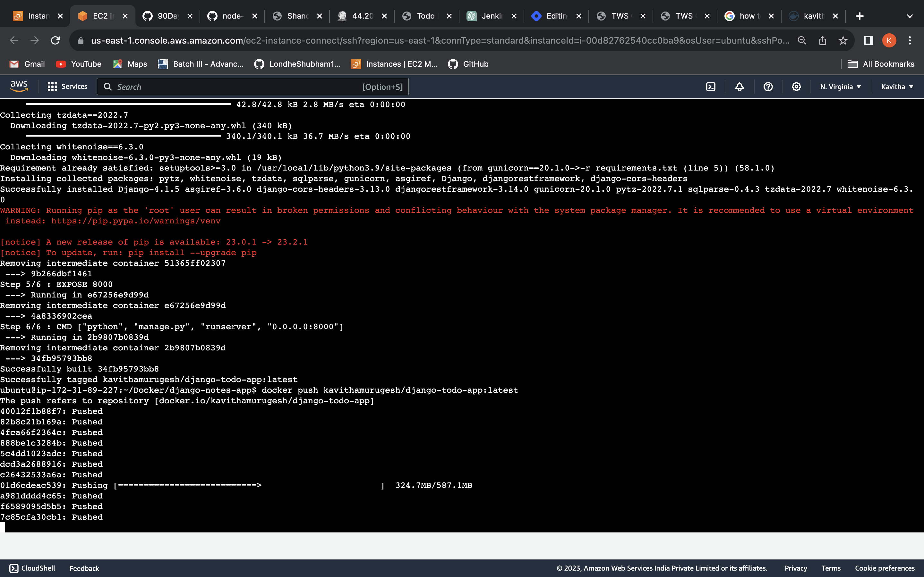Viewport: 924px width, 577px height.
Task: Open the Services grid menu
Action: click(x=67, y=87)
